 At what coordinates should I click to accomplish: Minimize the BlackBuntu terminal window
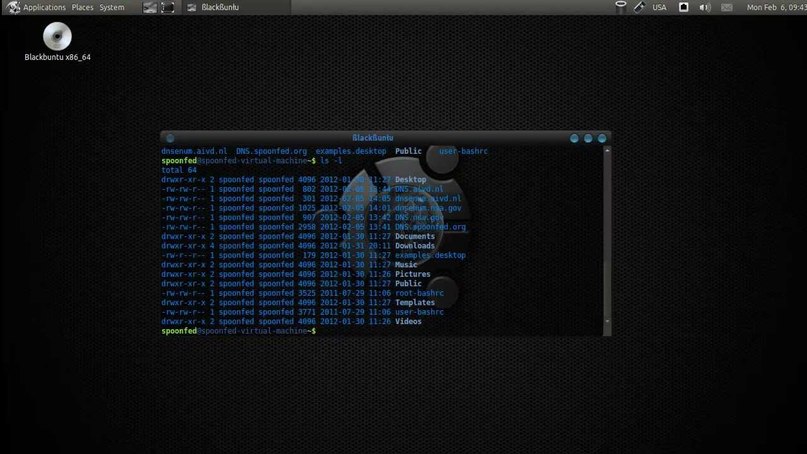(574, 138)
